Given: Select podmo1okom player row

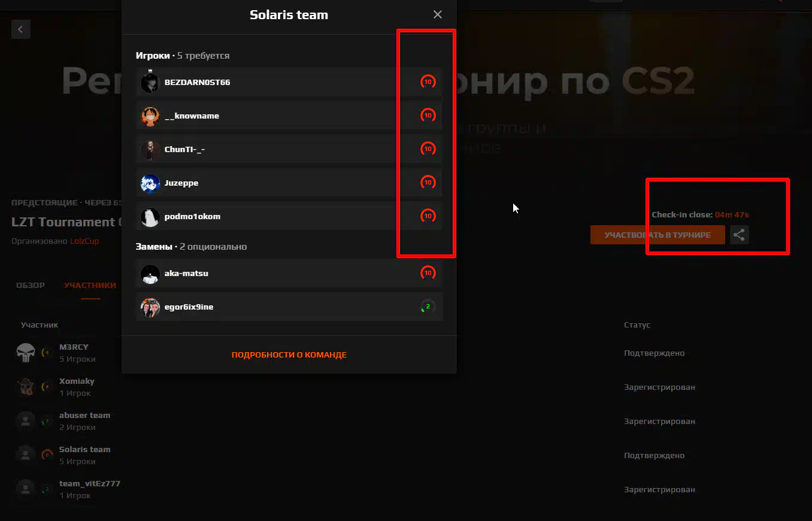Looking at the screenshot, I should (289, 216).
